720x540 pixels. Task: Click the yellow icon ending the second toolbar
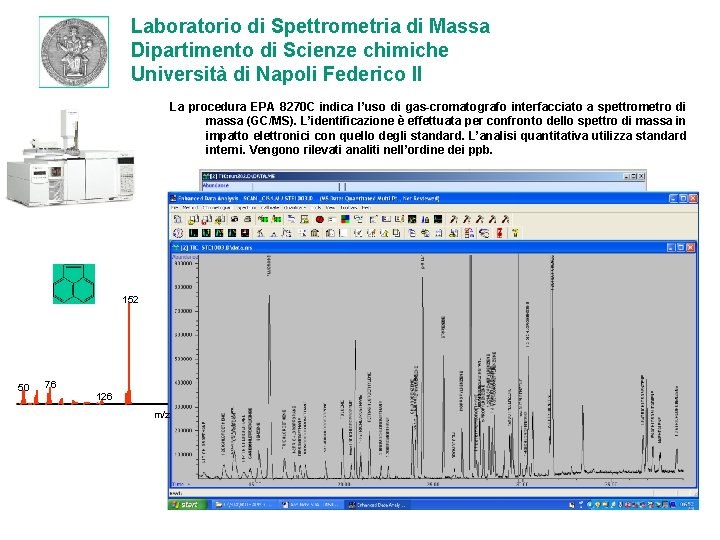point(516,233)
